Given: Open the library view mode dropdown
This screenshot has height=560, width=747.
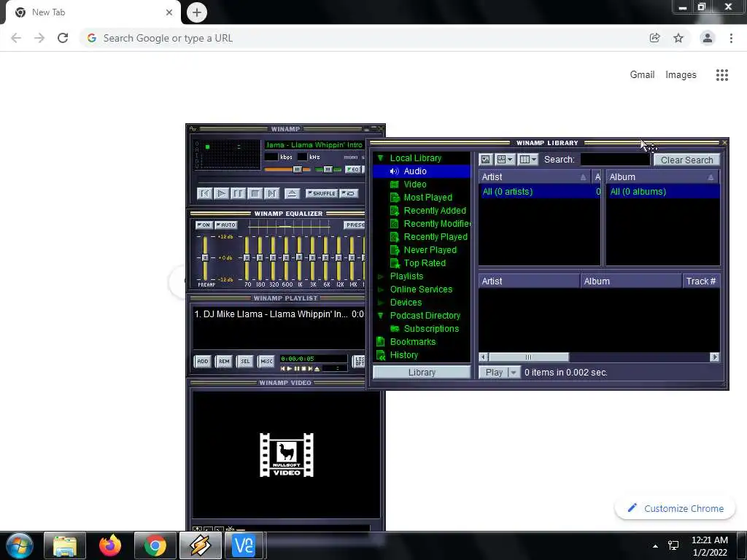Looking at the screenshot, I should pos(504,160).
